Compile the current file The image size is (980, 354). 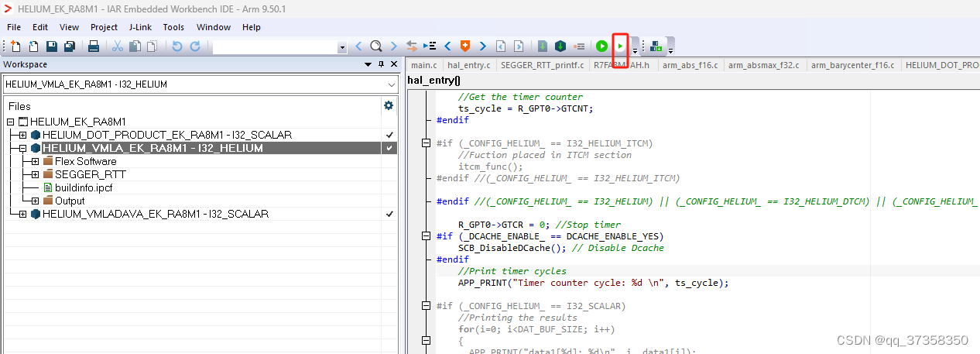click(x=543, y=46)
